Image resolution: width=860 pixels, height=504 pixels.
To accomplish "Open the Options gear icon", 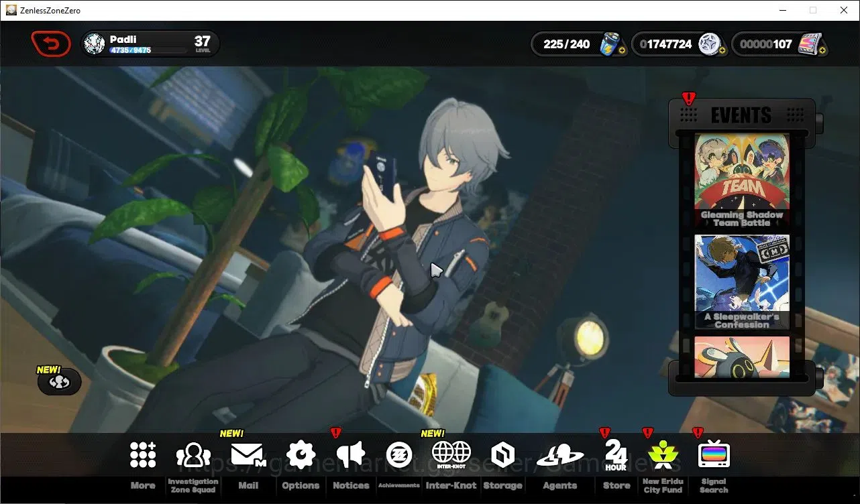I will 301,455.
